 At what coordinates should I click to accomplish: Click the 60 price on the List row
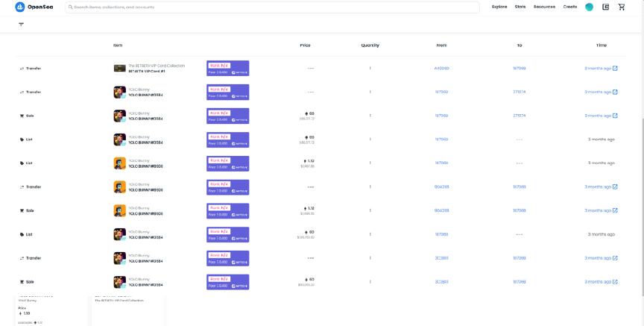(x=312, y=232)
